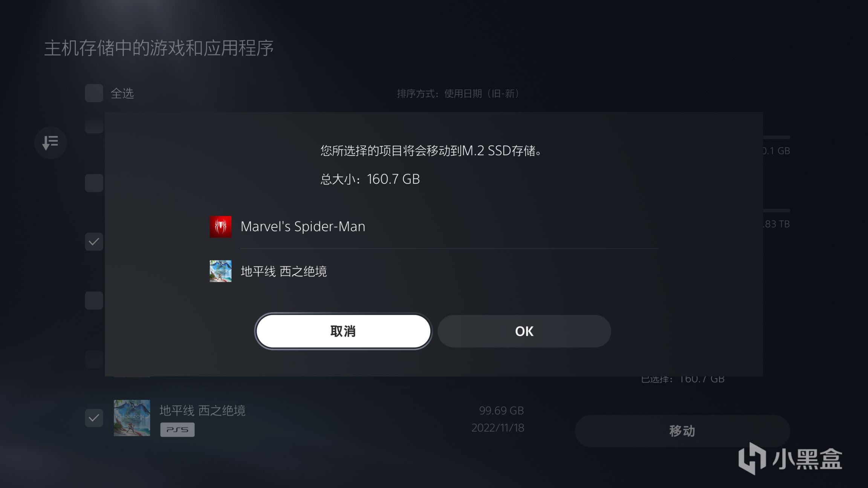Click the 地平线 西之绝境 title in list
The image size is (868, 488).
click(202, 410)
